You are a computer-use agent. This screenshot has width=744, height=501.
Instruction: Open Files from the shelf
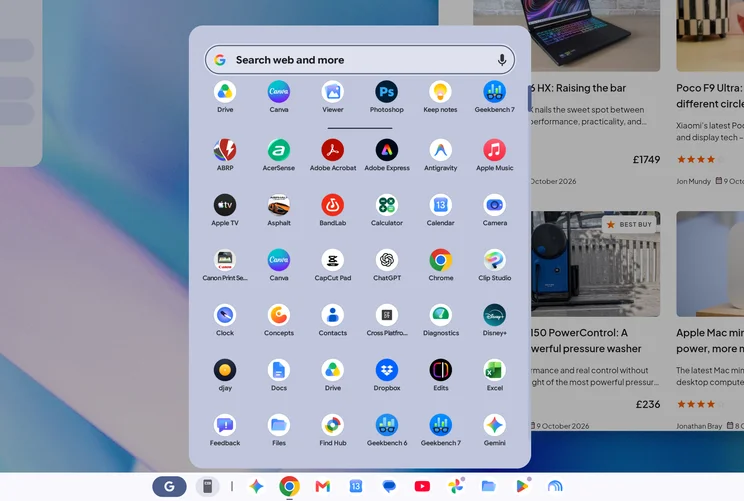tap(489, 486)
